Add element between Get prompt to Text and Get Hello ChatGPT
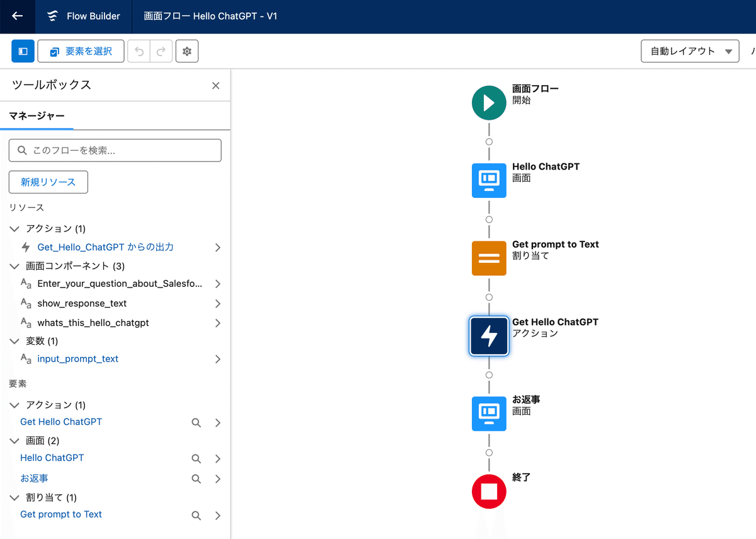Viewport: 756px width, 539px height. pyautogui.click(x=489, y=297)
